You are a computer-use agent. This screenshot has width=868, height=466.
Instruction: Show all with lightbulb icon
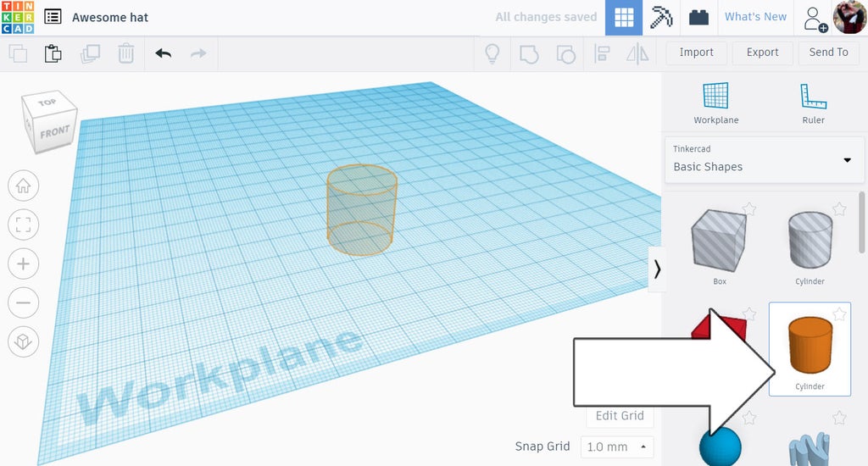492,53
